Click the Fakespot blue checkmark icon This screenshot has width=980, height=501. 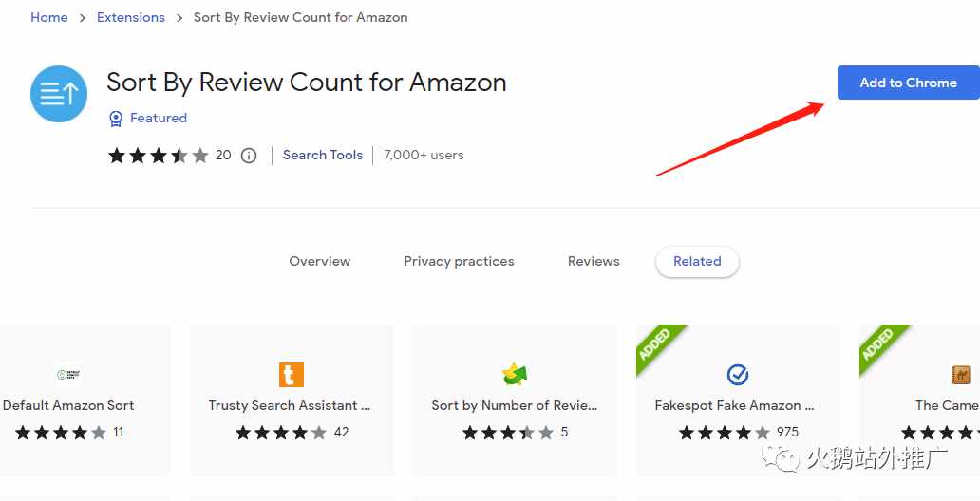click(x=738, y=375)
